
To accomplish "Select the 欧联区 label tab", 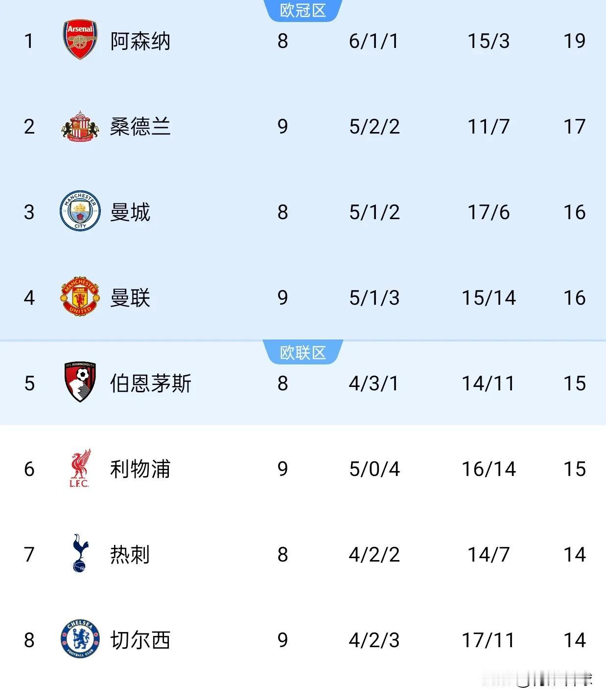I will point(303,353).
